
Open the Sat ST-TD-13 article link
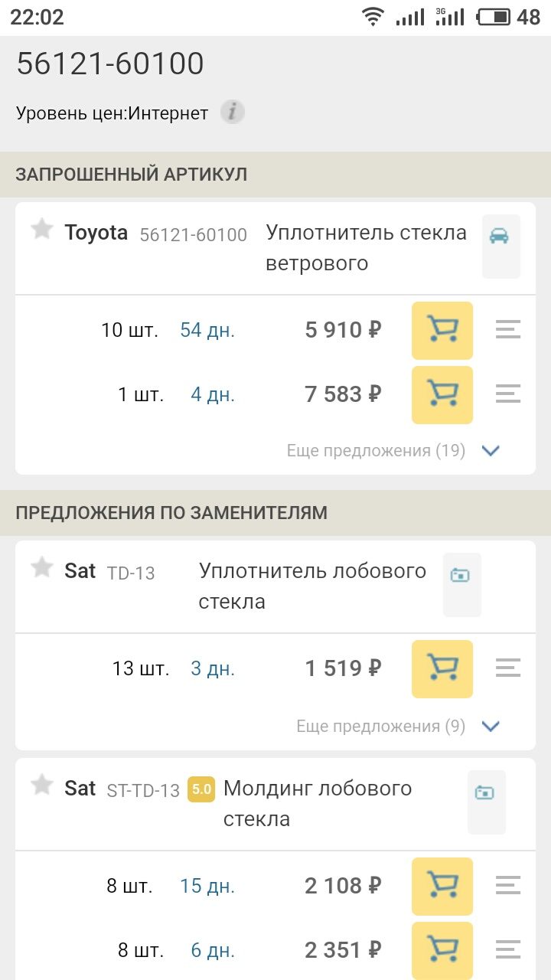pos(143,790)
